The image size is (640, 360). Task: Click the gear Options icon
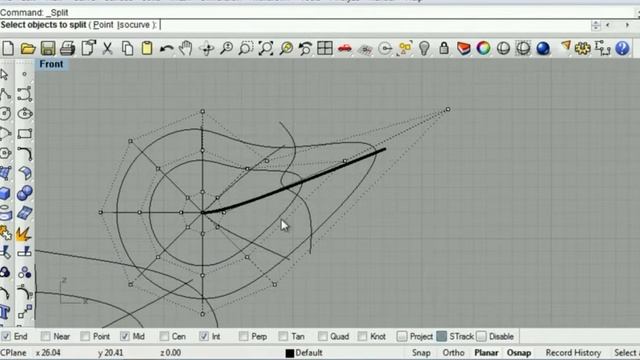582,49
